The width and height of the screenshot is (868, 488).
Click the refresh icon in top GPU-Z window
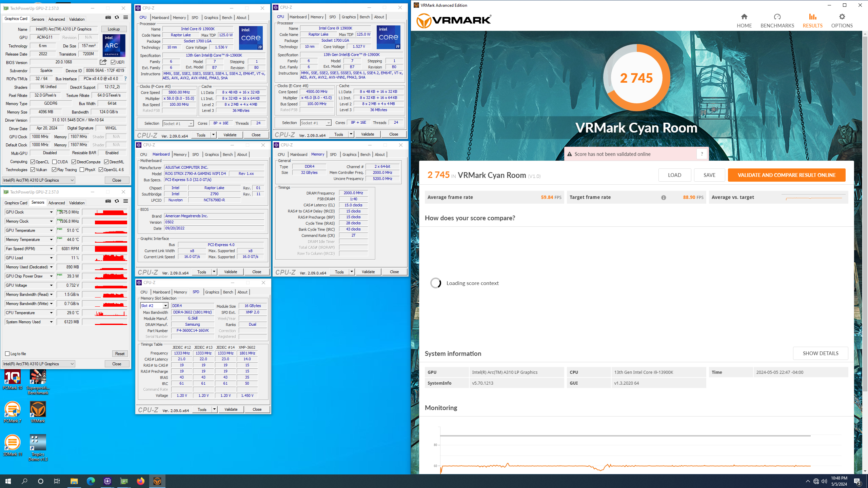(x=117, y=18)
